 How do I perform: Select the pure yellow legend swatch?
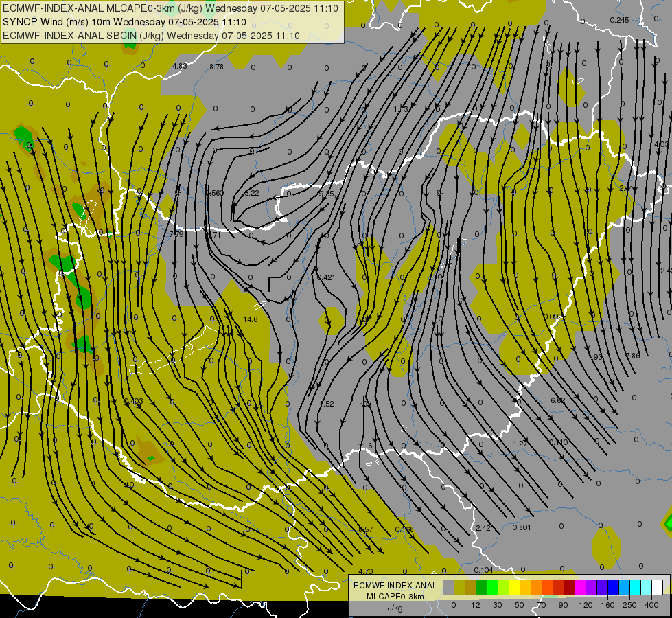tap(514, 588)
